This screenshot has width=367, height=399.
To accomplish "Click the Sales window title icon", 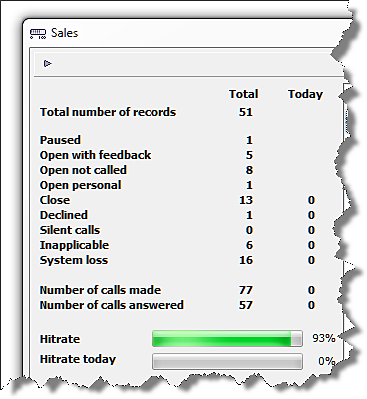I will (x=38, y=34).
